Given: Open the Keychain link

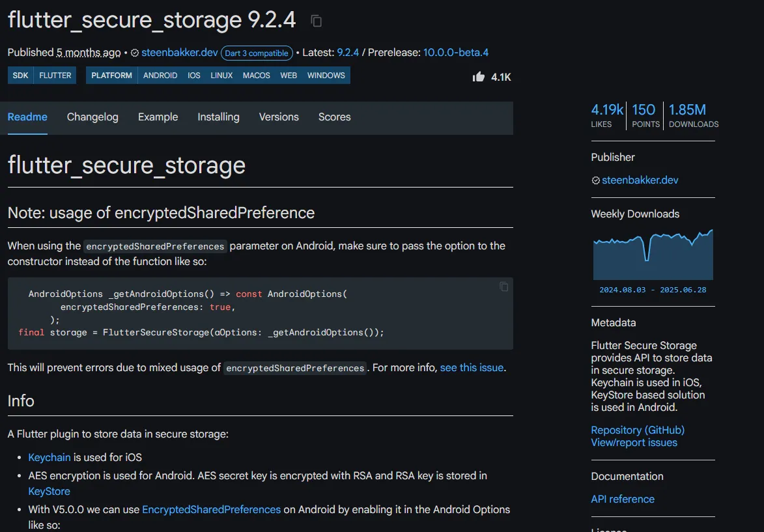Looking at the screenshot, I should pos(50,458).
